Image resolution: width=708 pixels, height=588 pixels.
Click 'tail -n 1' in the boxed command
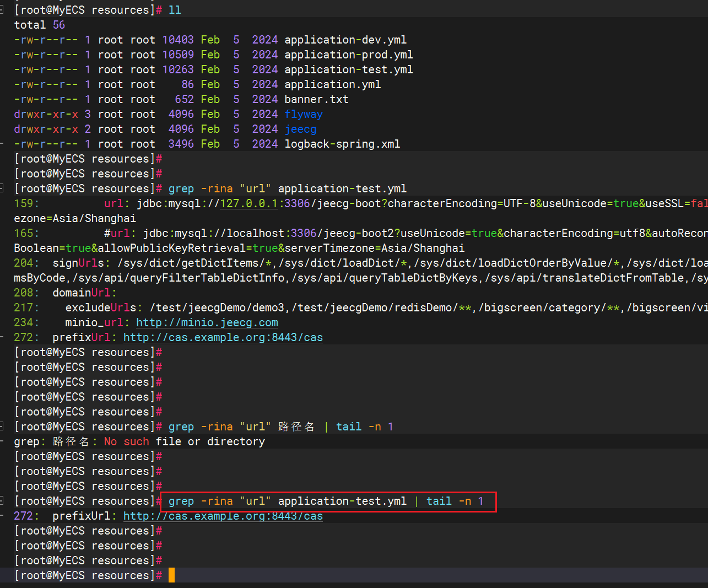click(455, 501)
